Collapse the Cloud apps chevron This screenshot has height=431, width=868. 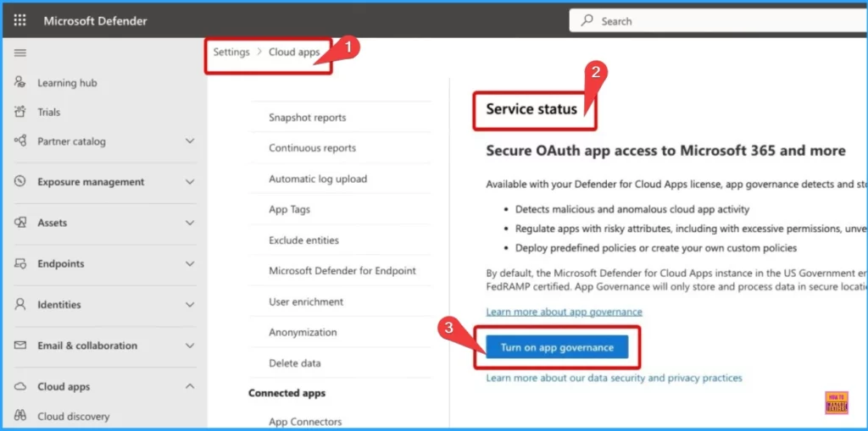click(190, 386)
